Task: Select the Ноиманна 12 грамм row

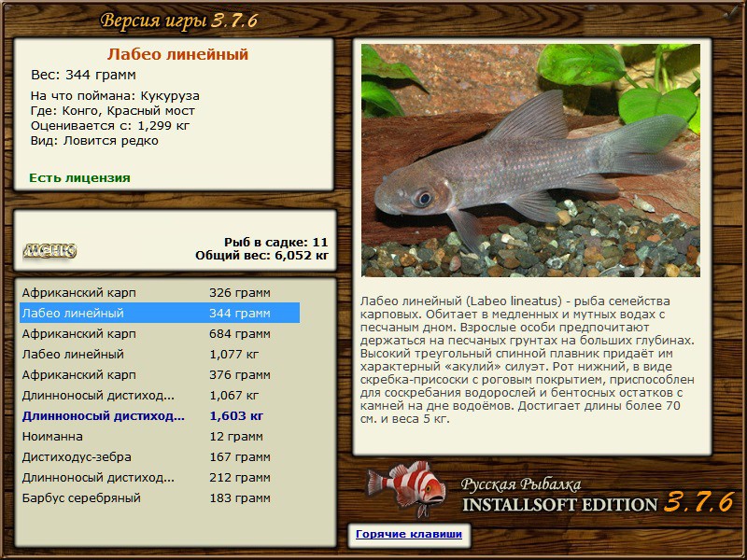Action: [160, 436]
